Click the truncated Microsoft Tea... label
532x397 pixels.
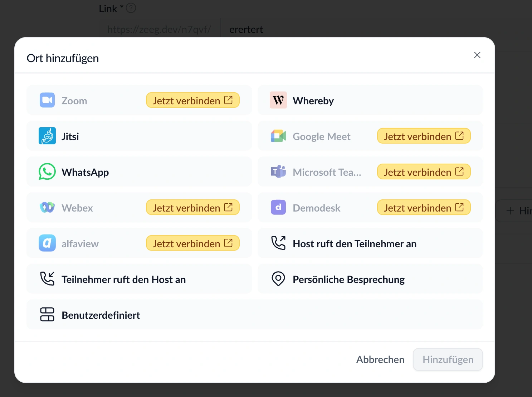(x=327, y=172)
